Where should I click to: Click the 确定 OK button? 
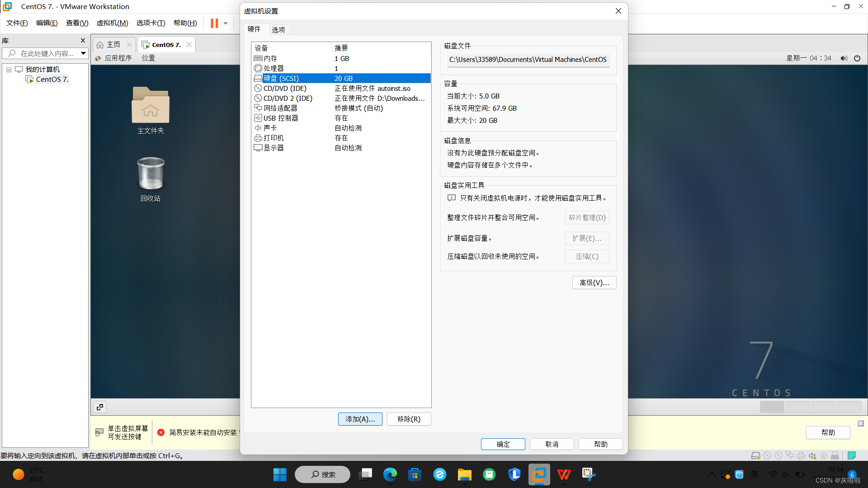[503, 445]
